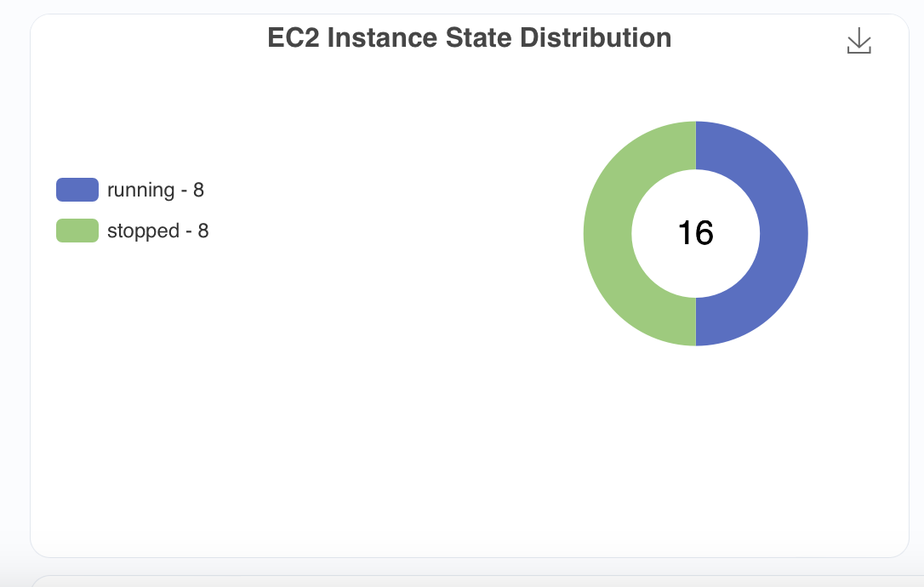924x587 pixels.
Task: Click the count 8 beside stopped
Action: (x=203, y=231)
